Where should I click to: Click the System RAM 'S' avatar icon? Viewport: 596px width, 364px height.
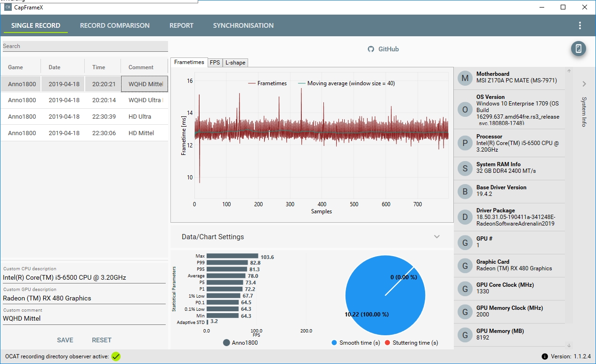tap(465, 169)
